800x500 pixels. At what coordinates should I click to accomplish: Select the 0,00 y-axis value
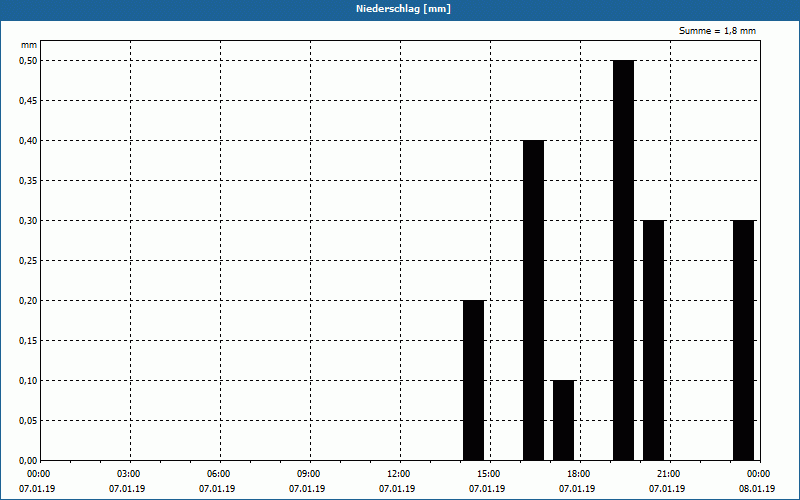(x=28, y=461)
